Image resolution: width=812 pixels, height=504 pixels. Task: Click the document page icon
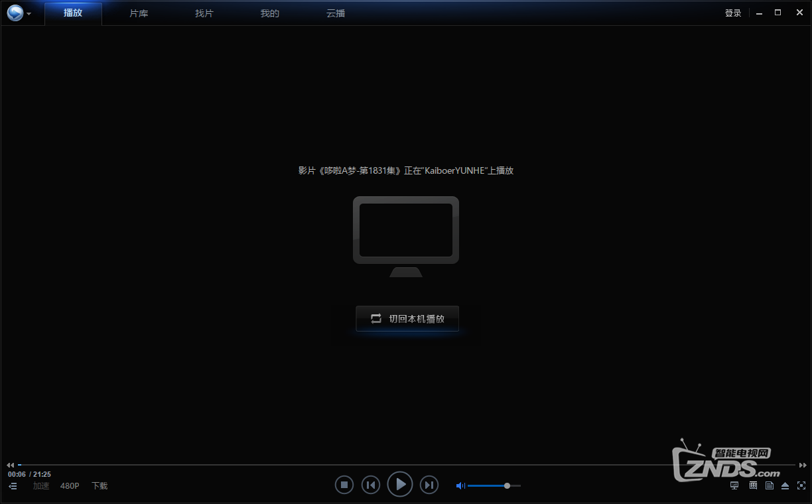tap(770, 485)
